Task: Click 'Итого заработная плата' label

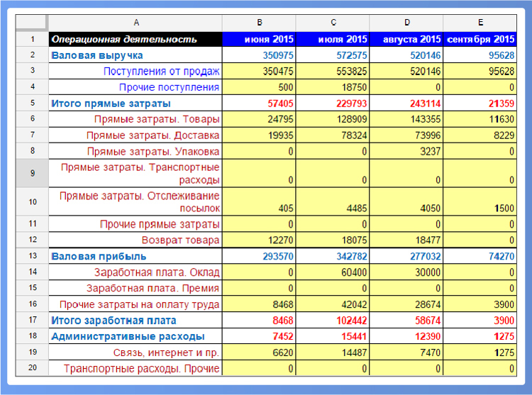Action: (135, 320)
